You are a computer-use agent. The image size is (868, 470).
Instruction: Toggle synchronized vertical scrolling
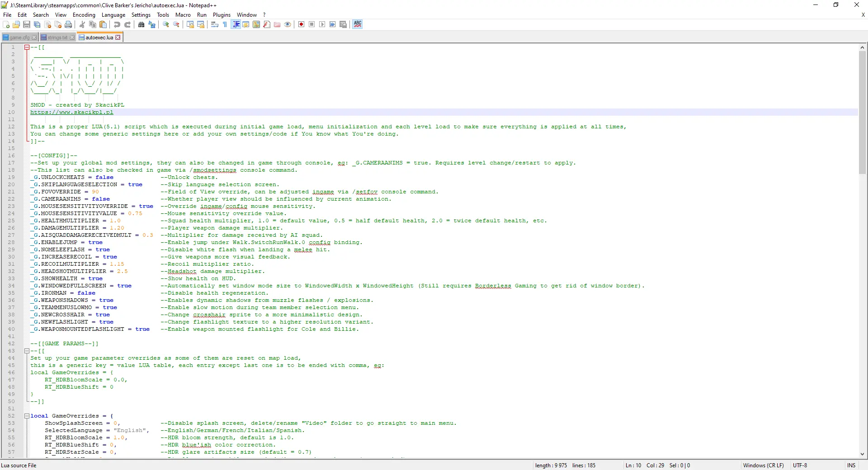pos(190,24)
